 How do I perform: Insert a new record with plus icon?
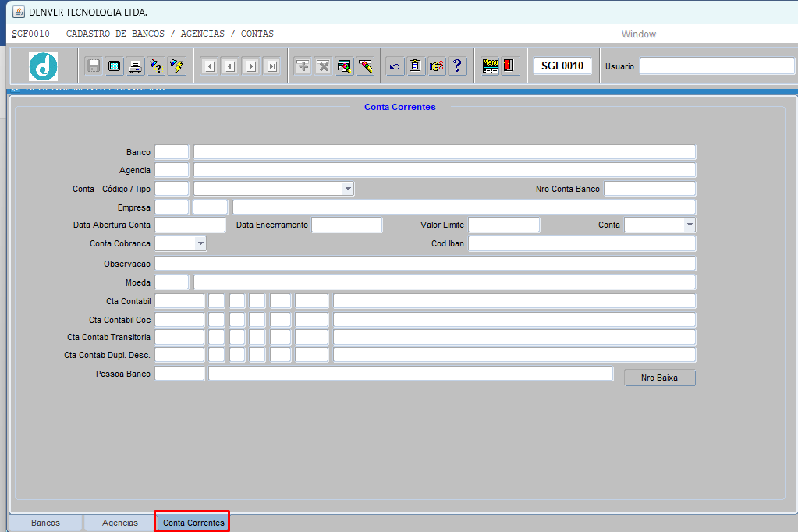[303, 66]
